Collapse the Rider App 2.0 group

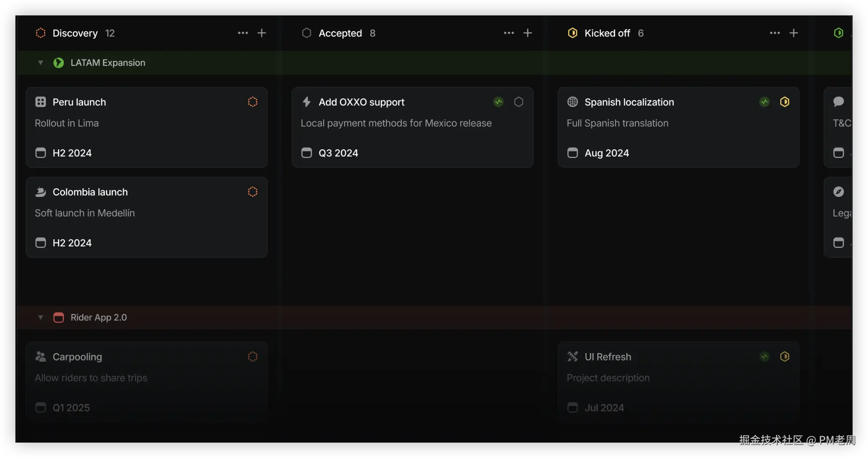pos(41,318)
